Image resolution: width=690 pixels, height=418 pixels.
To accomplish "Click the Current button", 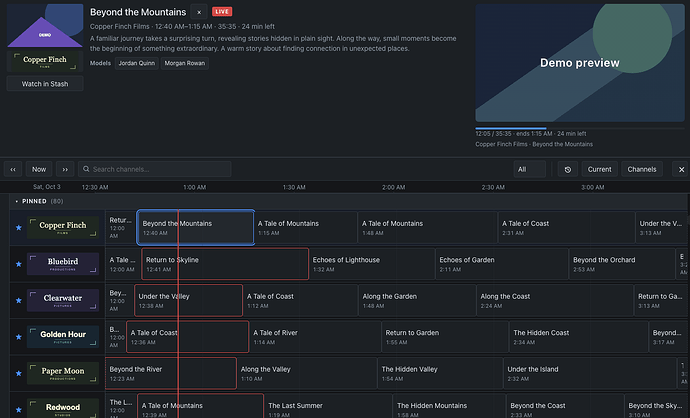I will pos(599,169).
